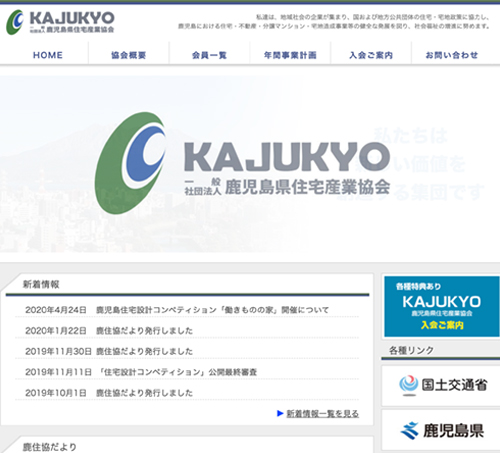Select お問い合わせ in the navigation bar
This screenshot has height=453, width=500.
(452, 55)
